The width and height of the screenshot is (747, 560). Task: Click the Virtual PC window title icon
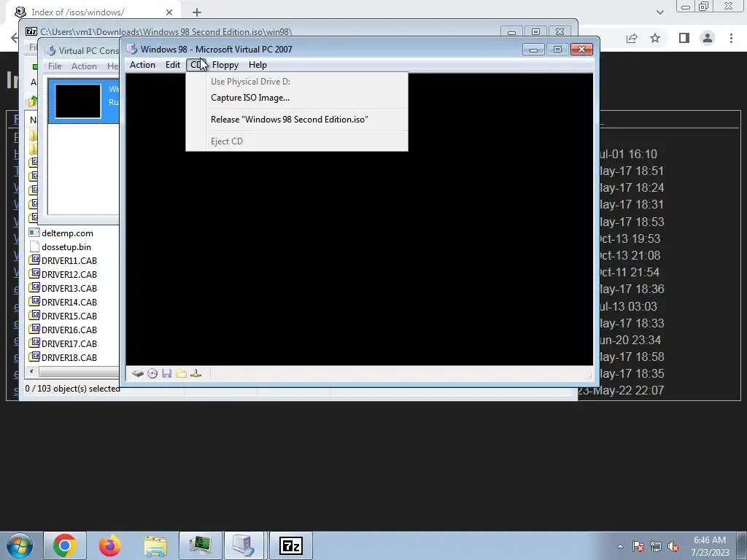(x=132, y=49)
